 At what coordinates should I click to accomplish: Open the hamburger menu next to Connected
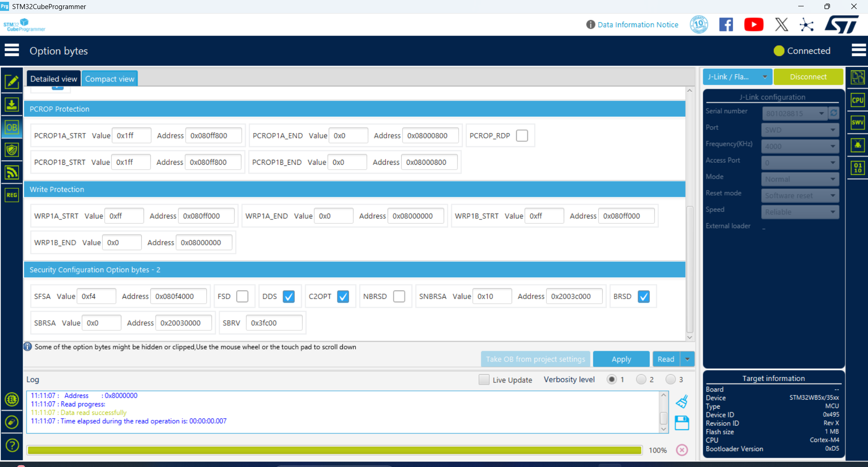(x=858, y=50)
